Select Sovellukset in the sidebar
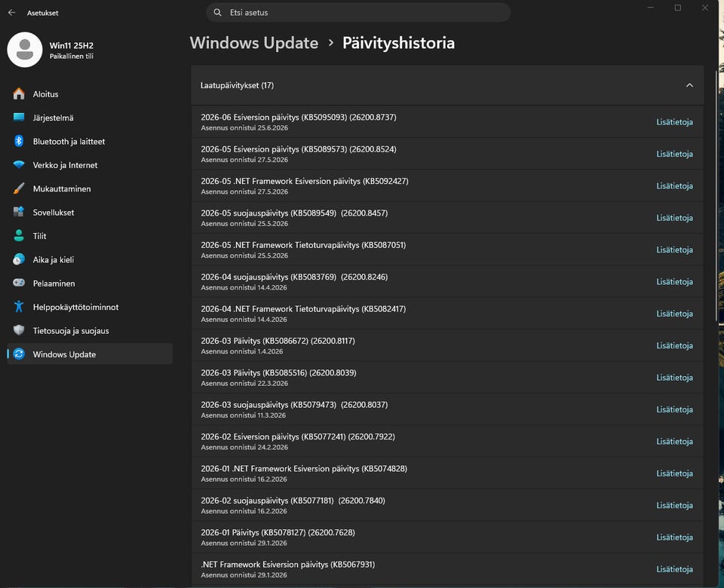The image size is (724, 588). (90, 213)
